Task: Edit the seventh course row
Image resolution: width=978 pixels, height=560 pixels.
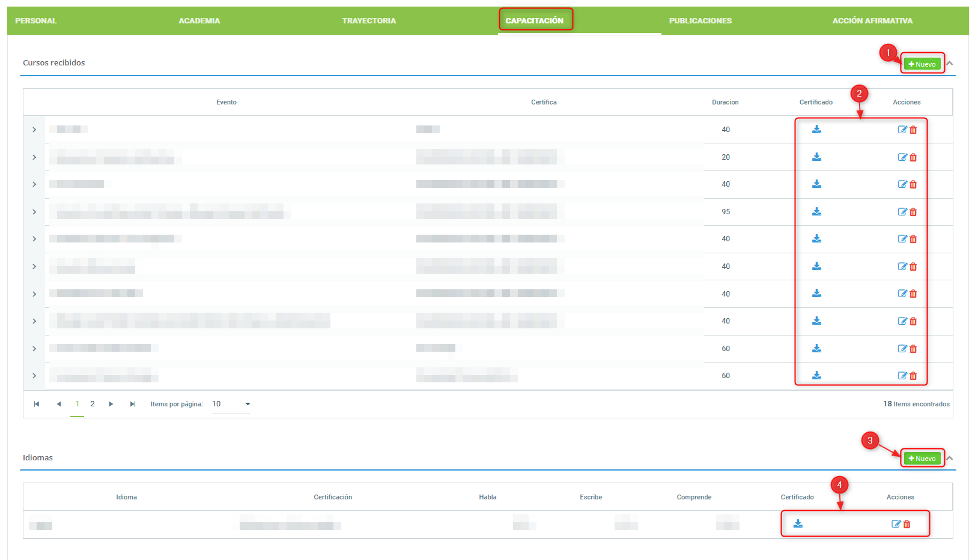Action: coord(902,294)
